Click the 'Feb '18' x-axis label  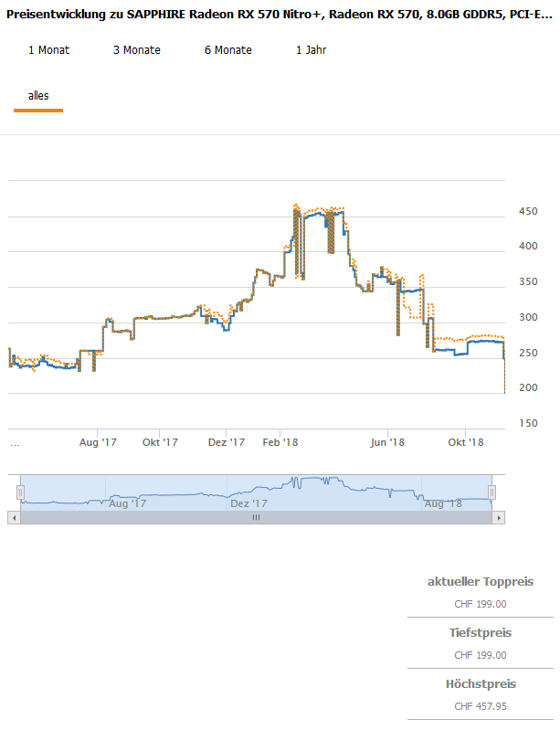tap(280, 443)
